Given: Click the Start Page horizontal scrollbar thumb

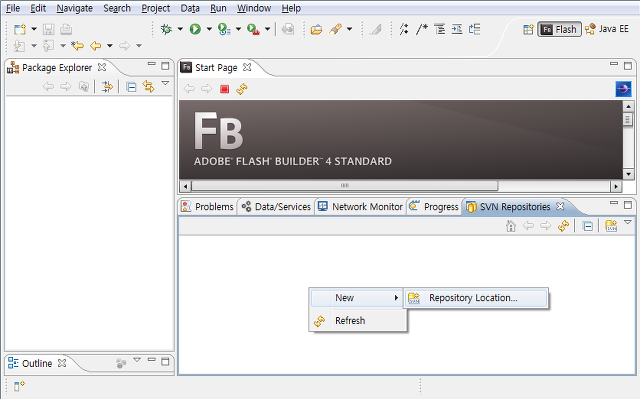Looking at the screenshot, I should click(344, 186).
